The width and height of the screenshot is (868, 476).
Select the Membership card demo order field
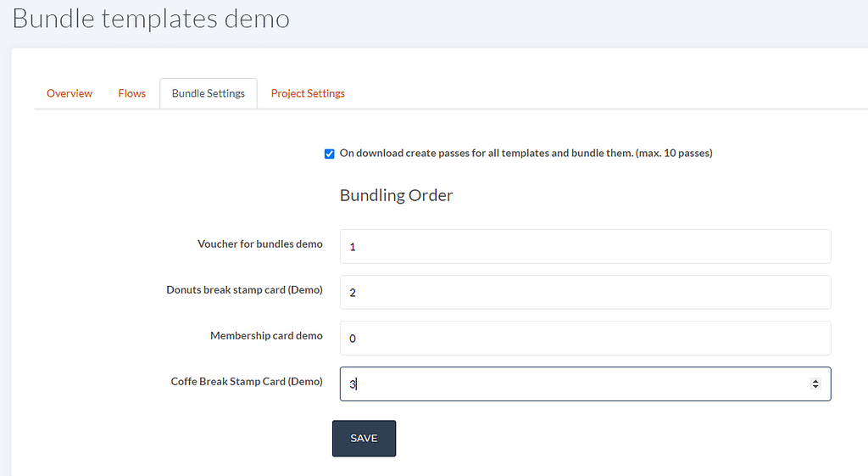coord(585,338)
